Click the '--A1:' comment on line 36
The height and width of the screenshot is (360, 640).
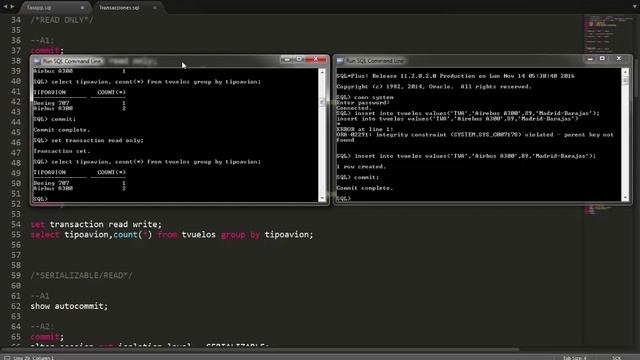tap(42, 40)
